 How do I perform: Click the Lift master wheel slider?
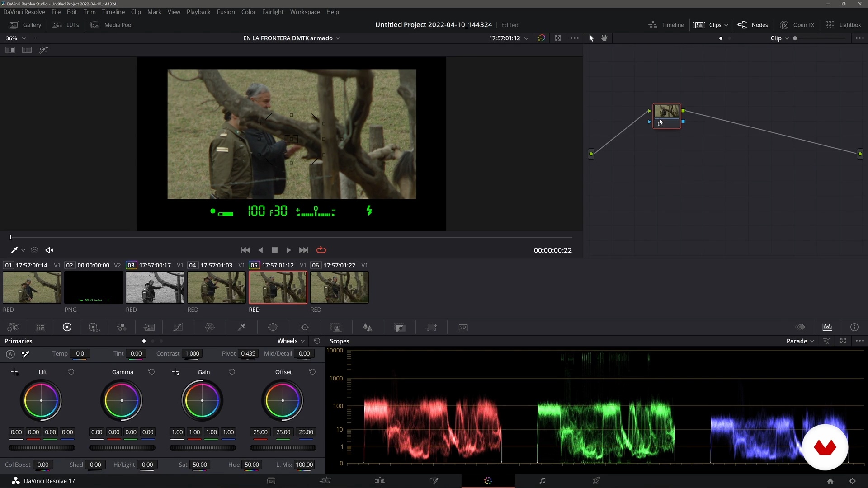coord(42,448)
